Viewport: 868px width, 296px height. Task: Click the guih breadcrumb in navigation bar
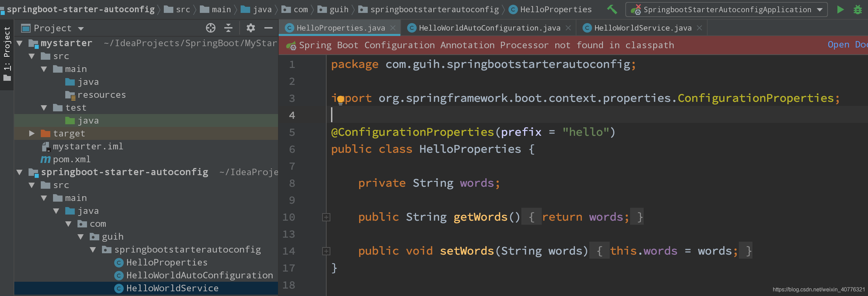[333, 9]
